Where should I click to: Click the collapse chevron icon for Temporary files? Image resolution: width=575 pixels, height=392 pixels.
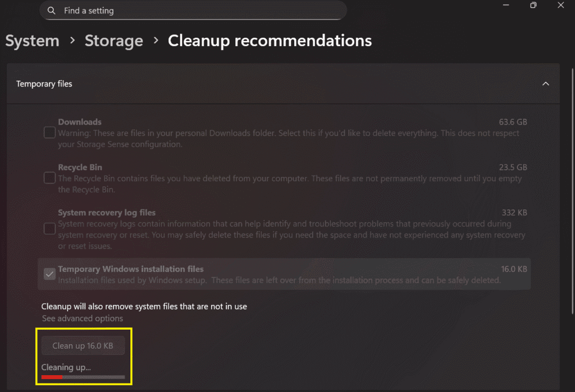[x=546, y=83]
